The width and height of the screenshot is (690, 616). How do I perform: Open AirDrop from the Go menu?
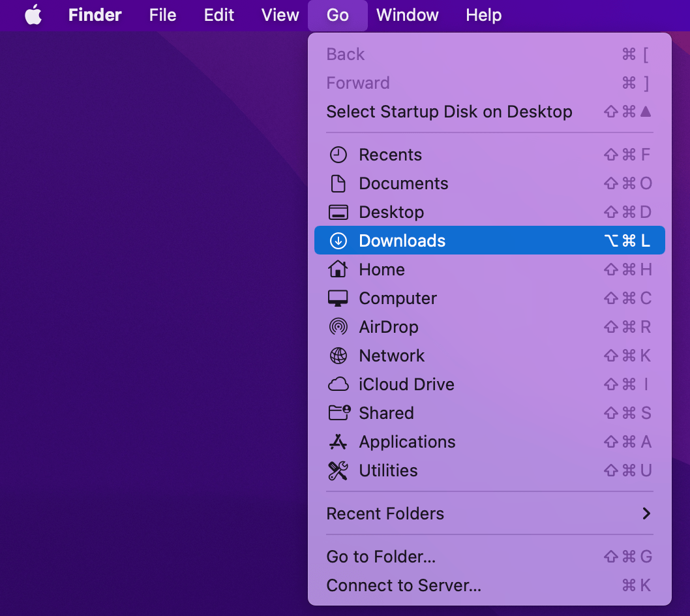pos(489,327)
